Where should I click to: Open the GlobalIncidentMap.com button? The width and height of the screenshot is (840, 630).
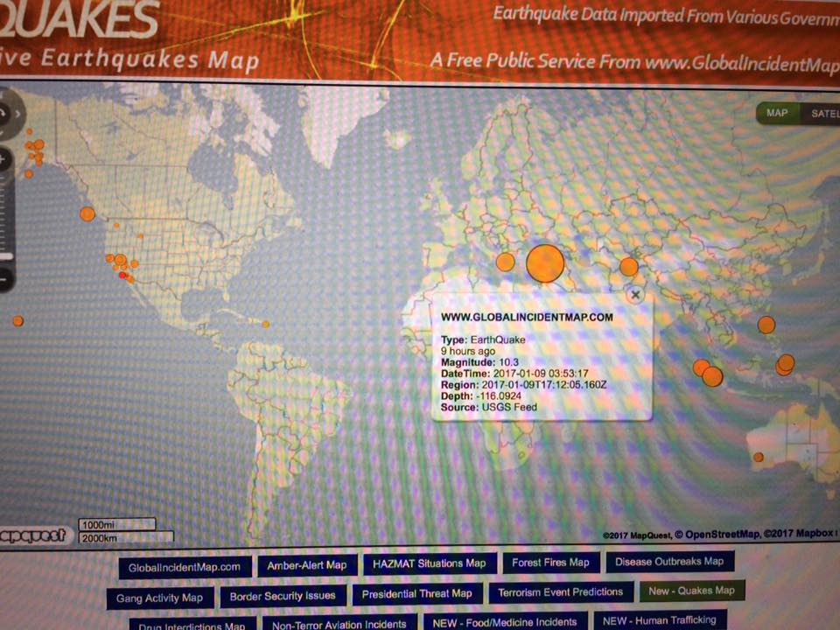185,567
